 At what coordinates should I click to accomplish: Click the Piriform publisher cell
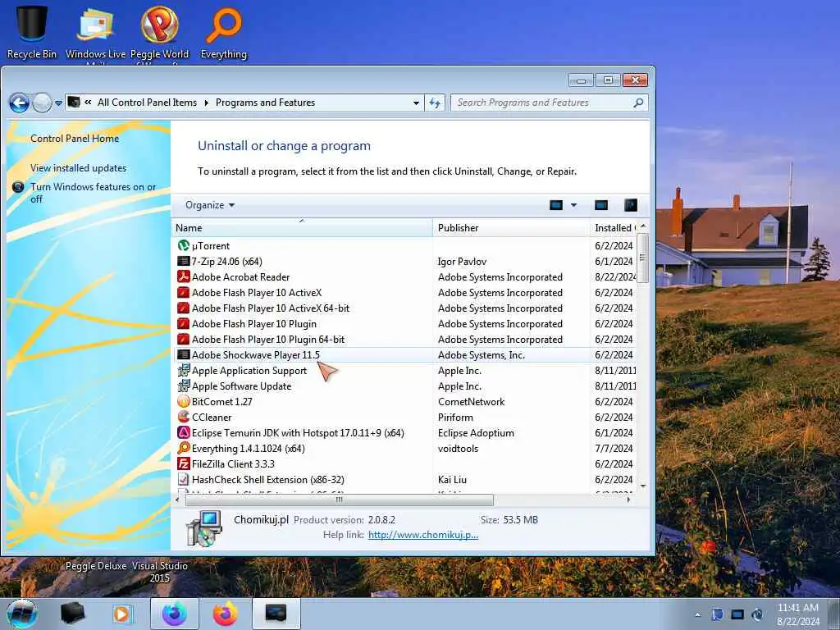[455, 418]
